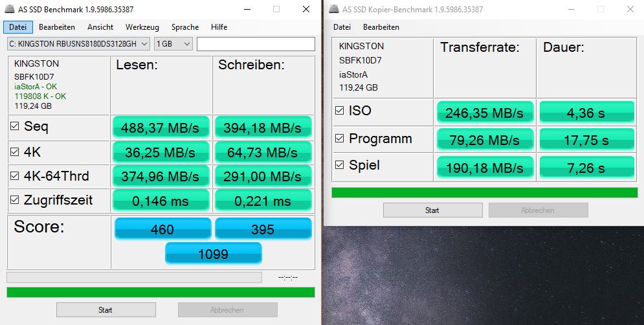Click the grey progress bar beside the timer

134,277
